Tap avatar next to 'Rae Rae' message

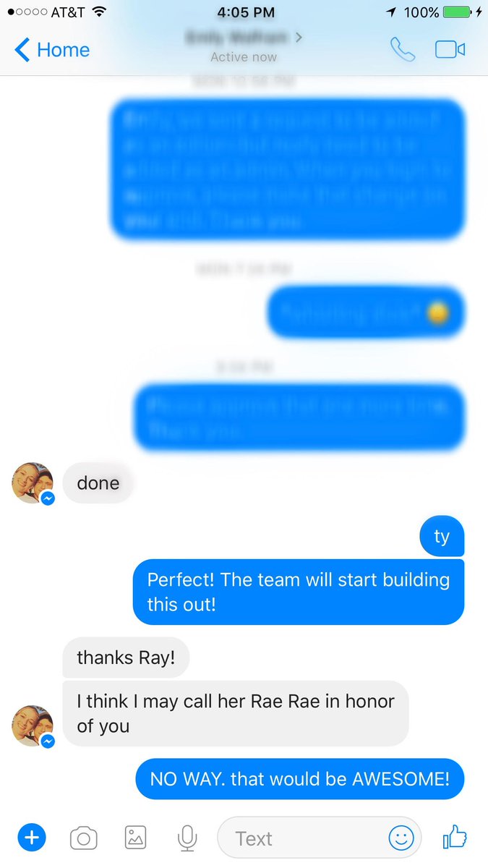click(x=33, y=726)
